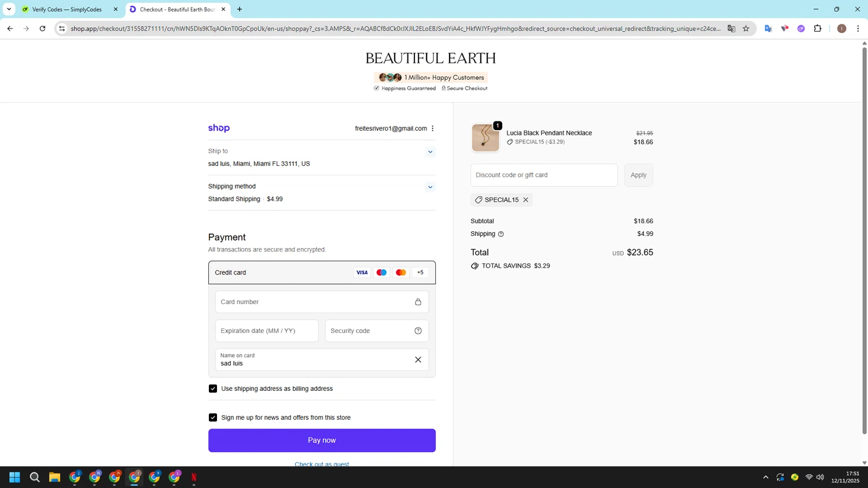Open the Chrome three-dot menu
The width and height of the screenshot is (868, 488).
(x=858, y=28)
